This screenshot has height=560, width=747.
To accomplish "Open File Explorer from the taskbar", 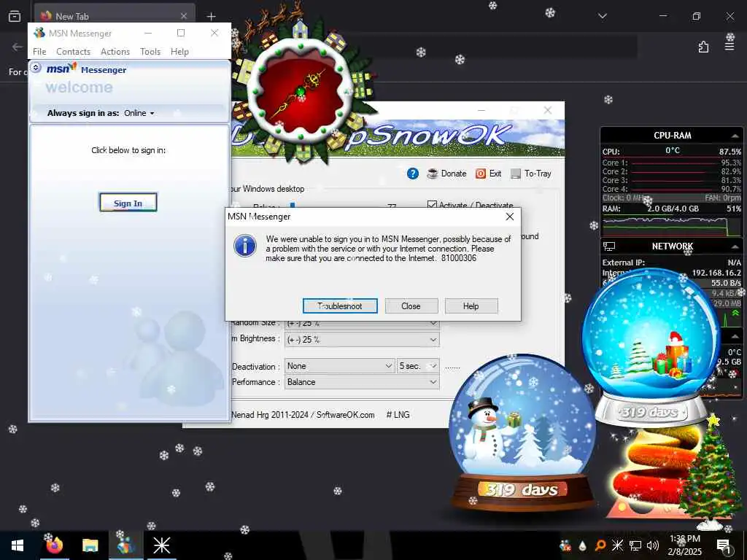I will pyautogui.click(x=90, y=545).
